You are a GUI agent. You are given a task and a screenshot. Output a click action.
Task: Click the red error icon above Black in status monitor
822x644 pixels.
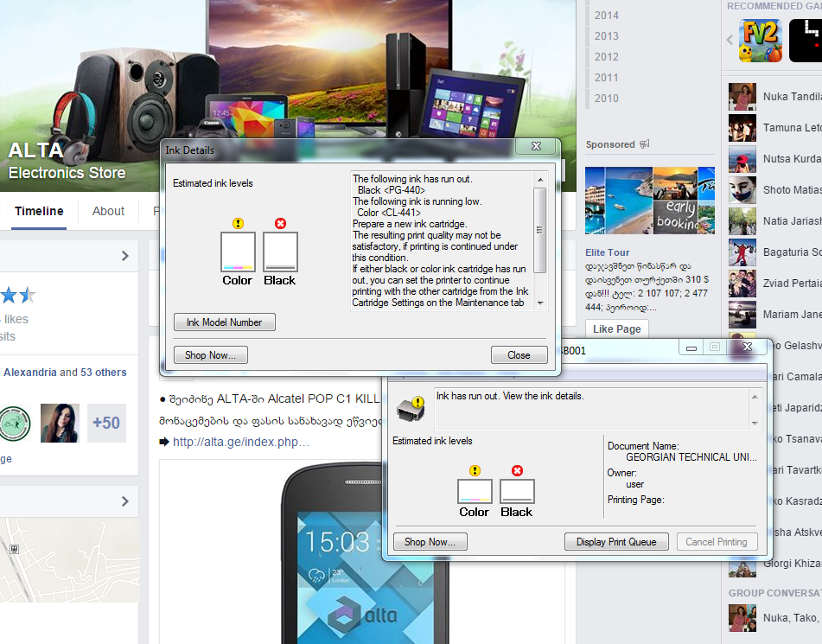tap(517, 471)
